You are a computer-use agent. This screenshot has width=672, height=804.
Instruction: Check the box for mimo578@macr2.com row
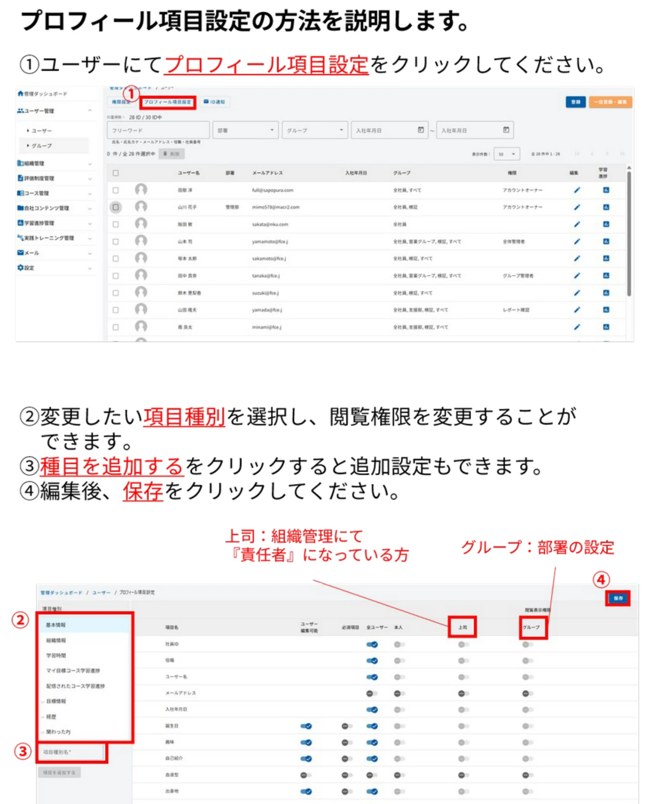[x=115, y=207]
